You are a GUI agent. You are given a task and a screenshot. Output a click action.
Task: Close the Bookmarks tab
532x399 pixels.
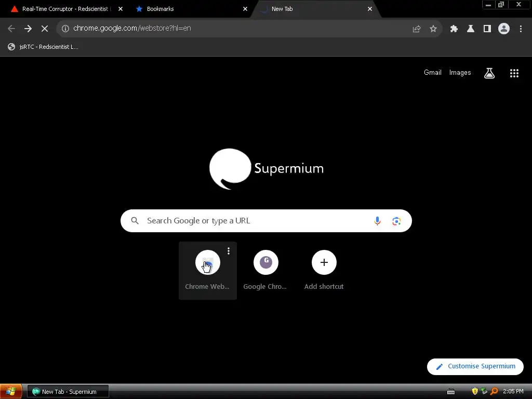[x=245, y=9]
